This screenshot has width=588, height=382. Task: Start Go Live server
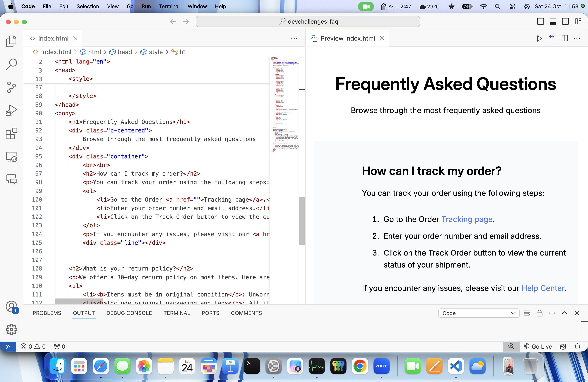pos(538,346)
